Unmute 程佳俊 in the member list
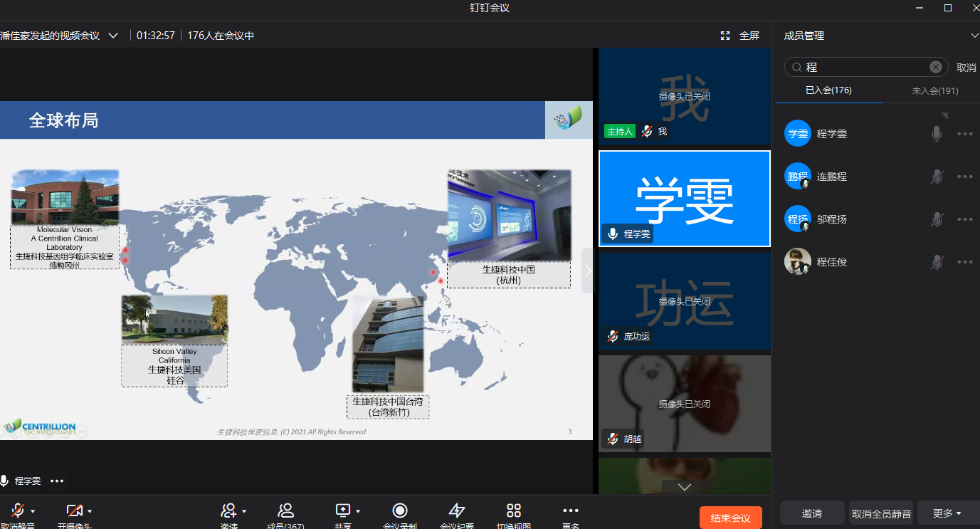Image resolution: width=980 pixels, height=529 pixels. tap(937, 262)
